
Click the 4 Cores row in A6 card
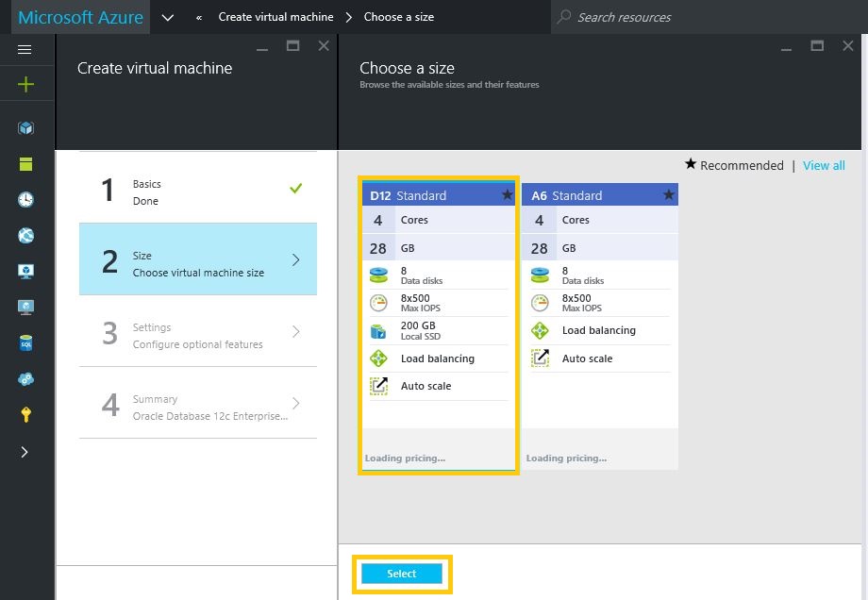599,220
